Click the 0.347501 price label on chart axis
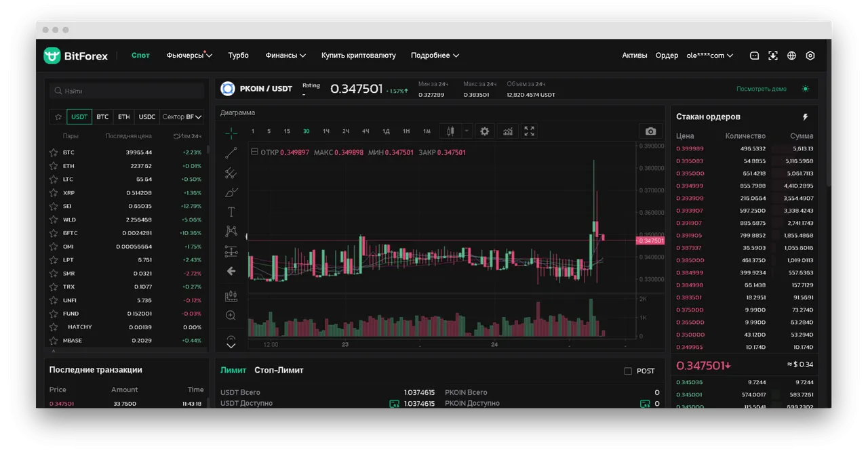 650,241
